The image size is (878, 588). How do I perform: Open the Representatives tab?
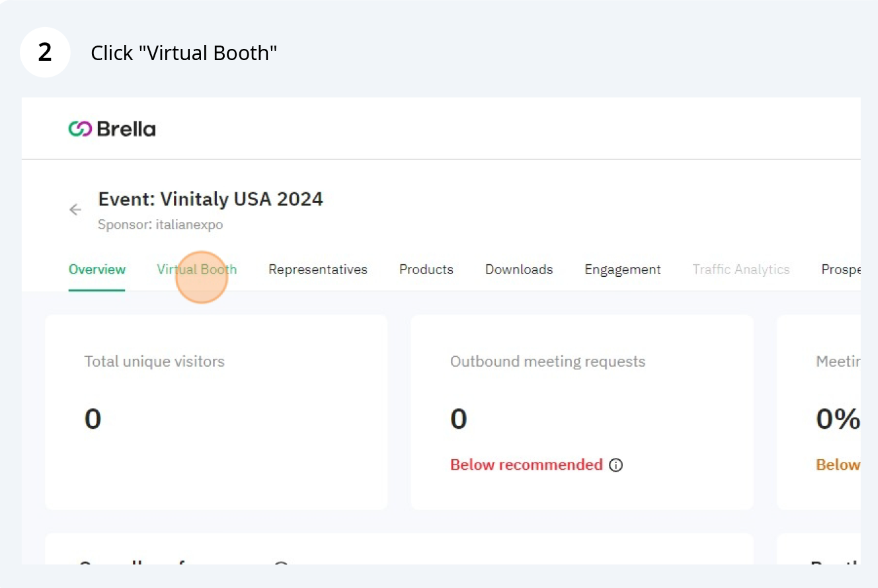coord(318,270)
